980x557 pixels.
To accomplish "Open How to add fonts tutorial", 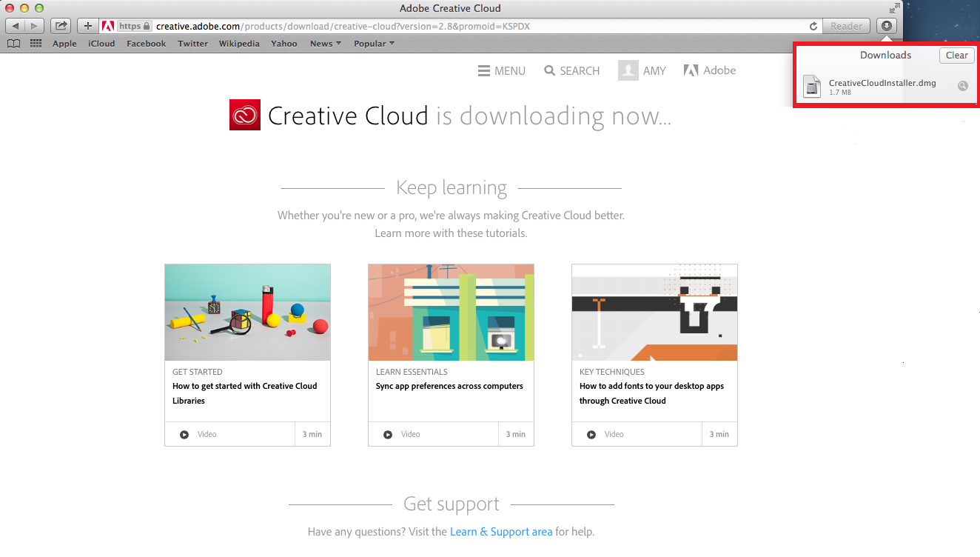I will [652, 393].
